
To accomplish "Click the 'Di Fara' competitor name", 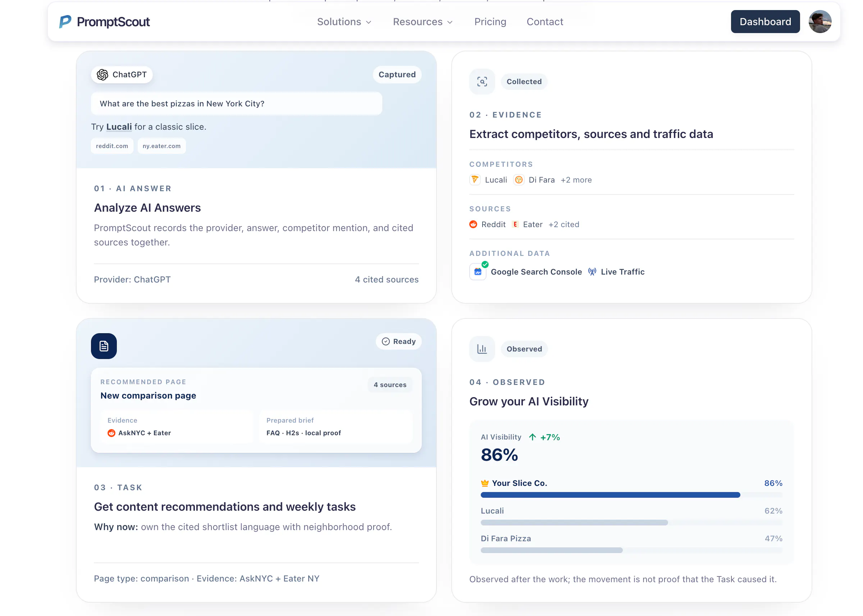I will point(542,180).
